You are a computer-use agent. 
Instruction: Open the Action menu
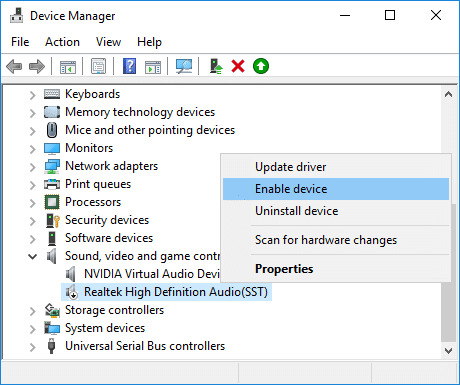click(62, 42)
